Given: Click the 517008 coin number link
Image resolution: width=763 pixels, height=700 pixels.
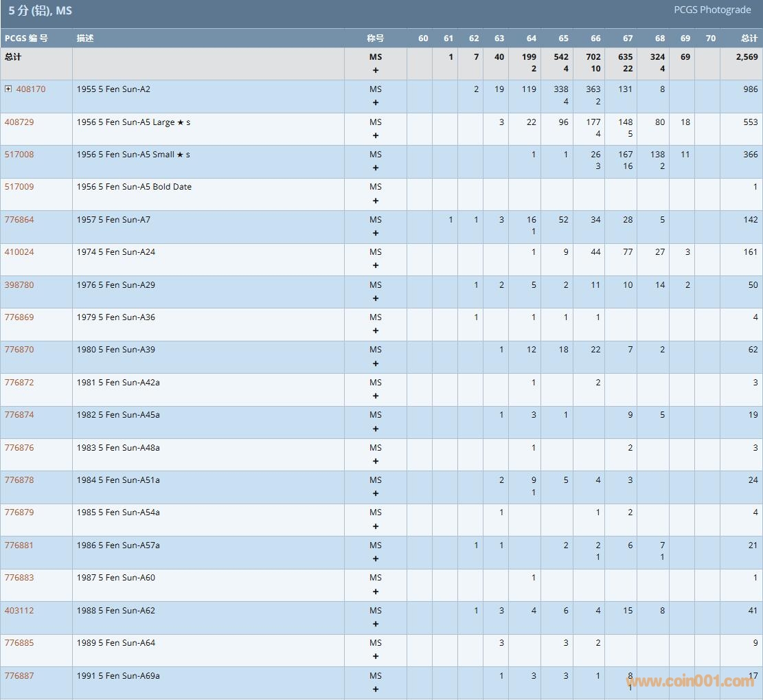Looking at the screenshot, I should 19,155.
